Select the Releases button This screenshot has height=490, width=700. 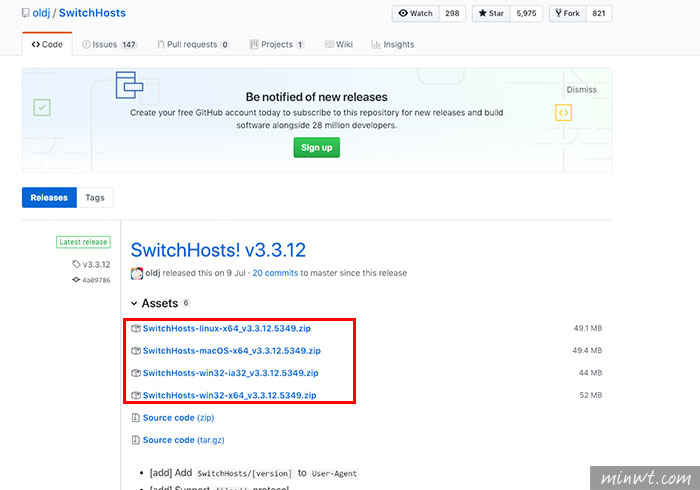(x=49, y=197)
